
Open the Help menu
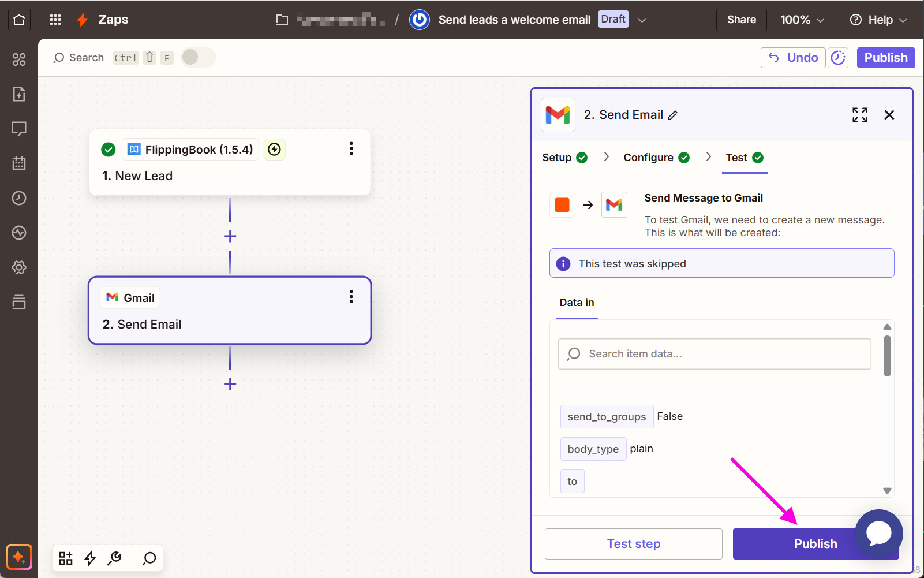pos(878,20)
